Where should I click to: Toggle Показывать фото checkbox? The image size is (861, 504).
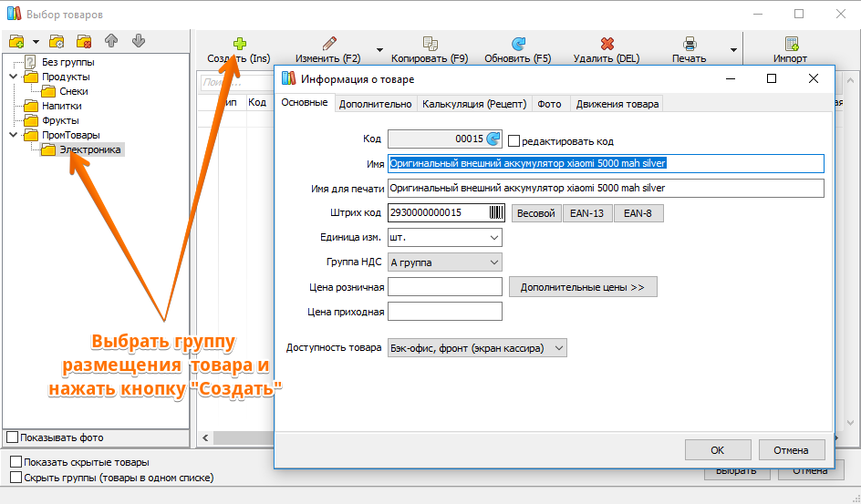(x=13, y=437)
